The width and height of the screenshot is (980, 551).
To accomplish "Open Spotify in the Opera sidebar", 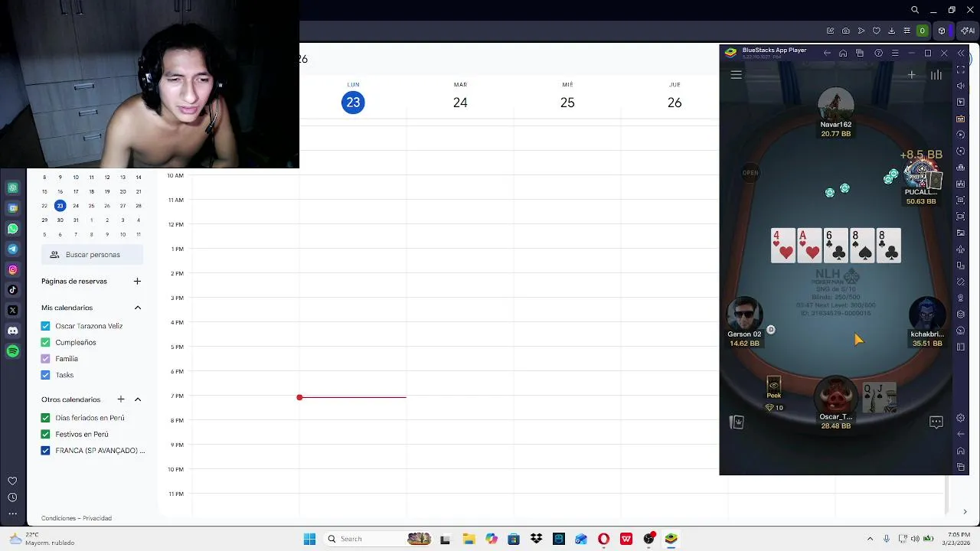I will coord(13,351).
